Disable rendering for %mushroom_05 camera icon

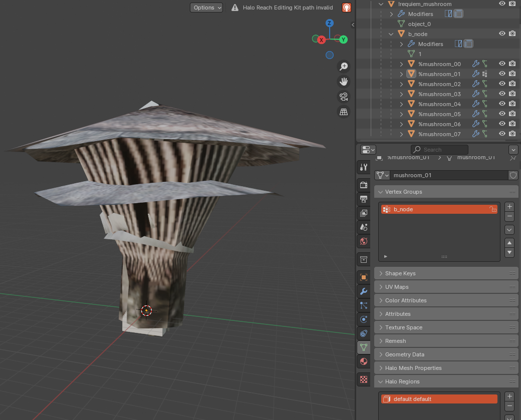[x=512, y=114]
